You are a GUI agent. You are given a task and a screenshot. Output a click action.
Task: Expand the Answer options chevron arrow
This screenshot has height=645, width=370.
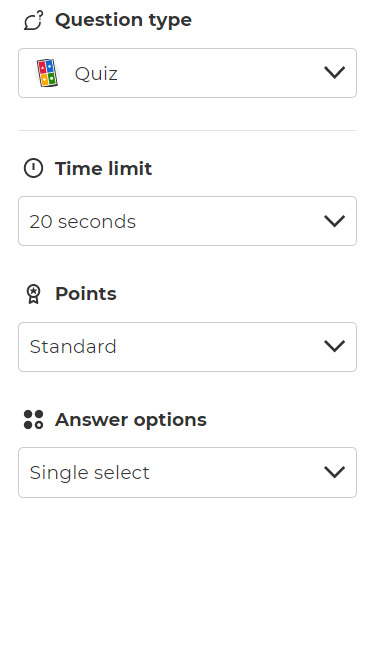point(334,472)
